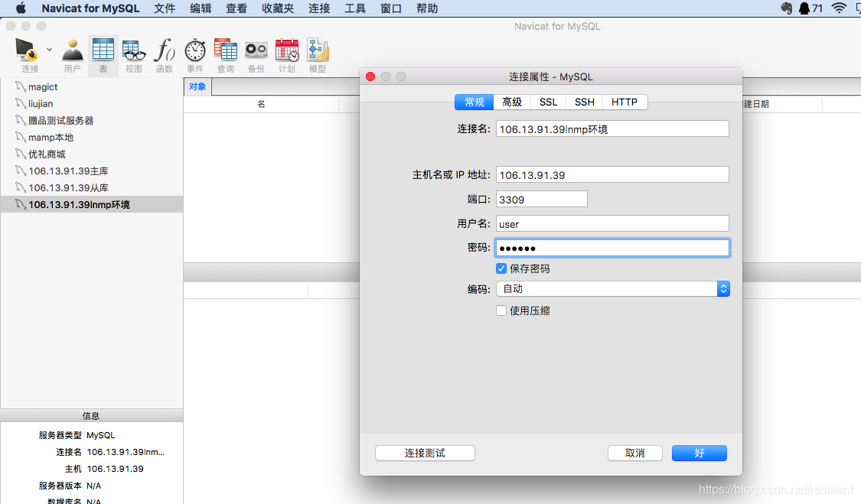Click the 取消 cancel button
This screenshot has width=861, height=504.
pos(634,453)
